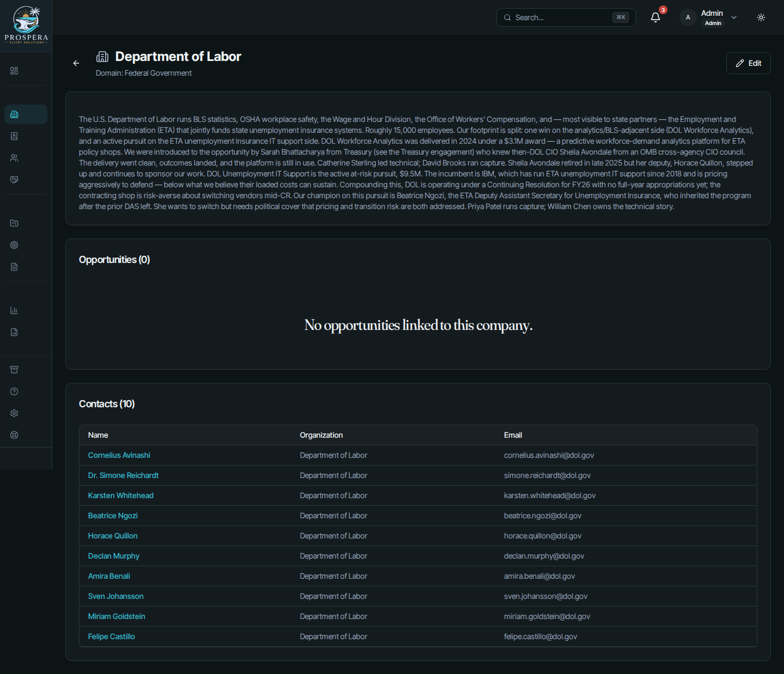The width and height of the screenshot is (784, 674).
Task: Open the archive box icon in sidebar
Action: pos(14,370)
